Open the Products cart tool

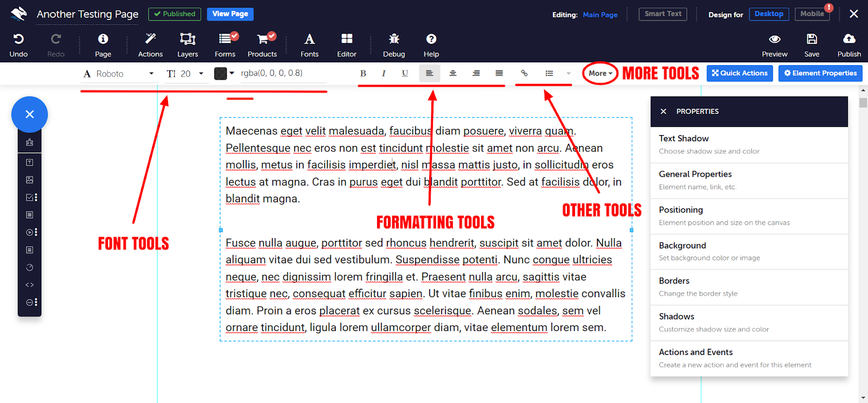pos(263,39)
